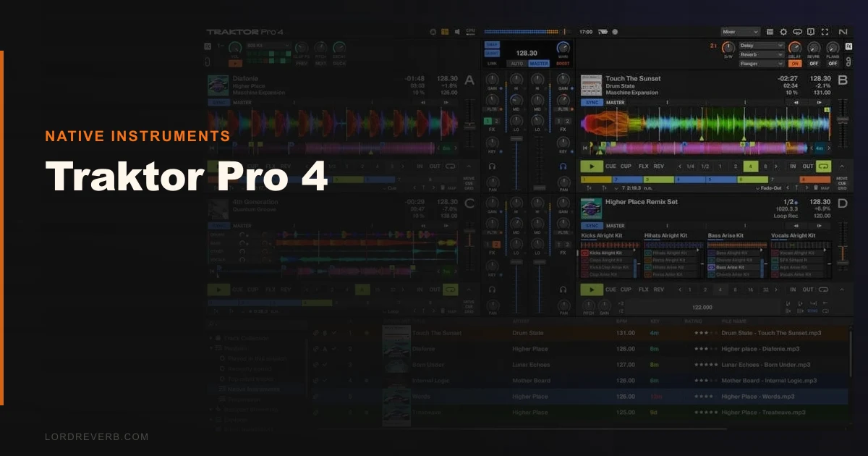This screenshot has width=868, height=456.
Task: Jump to track start on Deck B stripe
Action: (584, 148)
